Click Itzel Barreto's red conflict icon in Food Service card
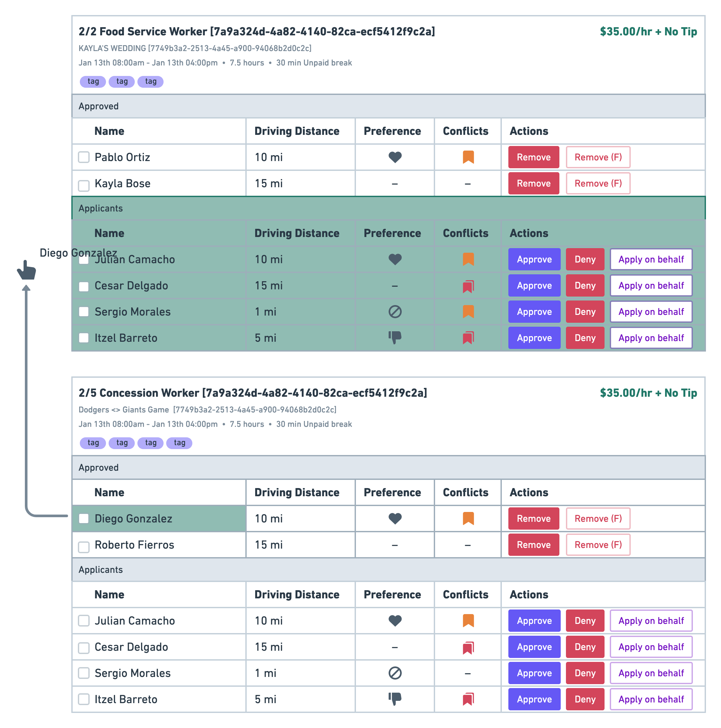Screen dimensions: 721x728 click(468, 337)
